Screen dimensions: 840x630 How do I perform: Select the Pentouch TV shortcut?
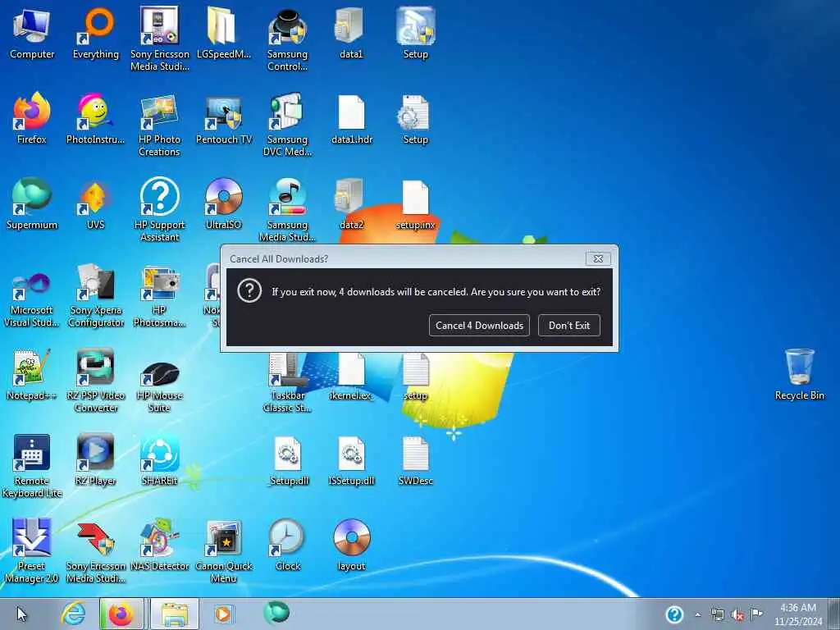[x=223, y=119]
